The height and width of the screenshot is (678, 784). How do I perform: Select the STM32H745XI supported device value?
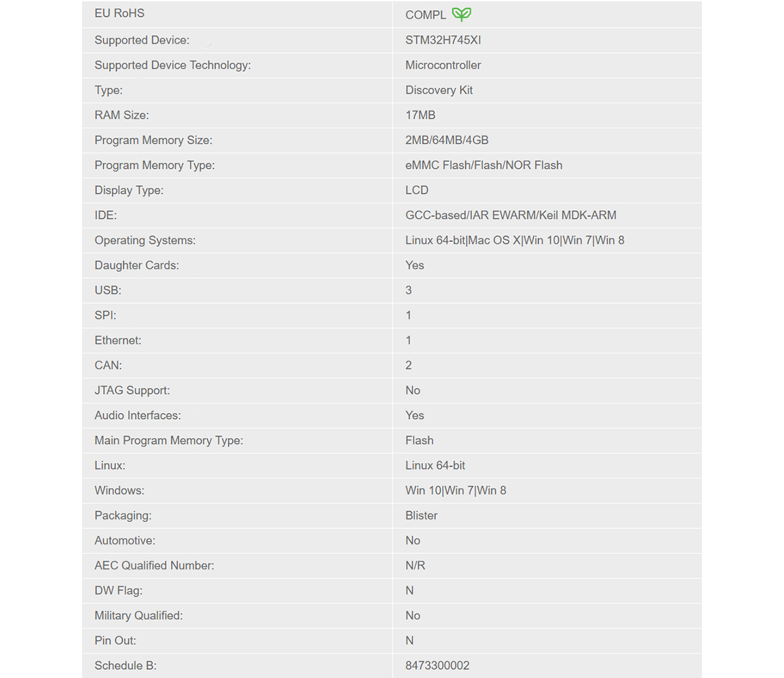pyautogui.click(x=443, y=40)
